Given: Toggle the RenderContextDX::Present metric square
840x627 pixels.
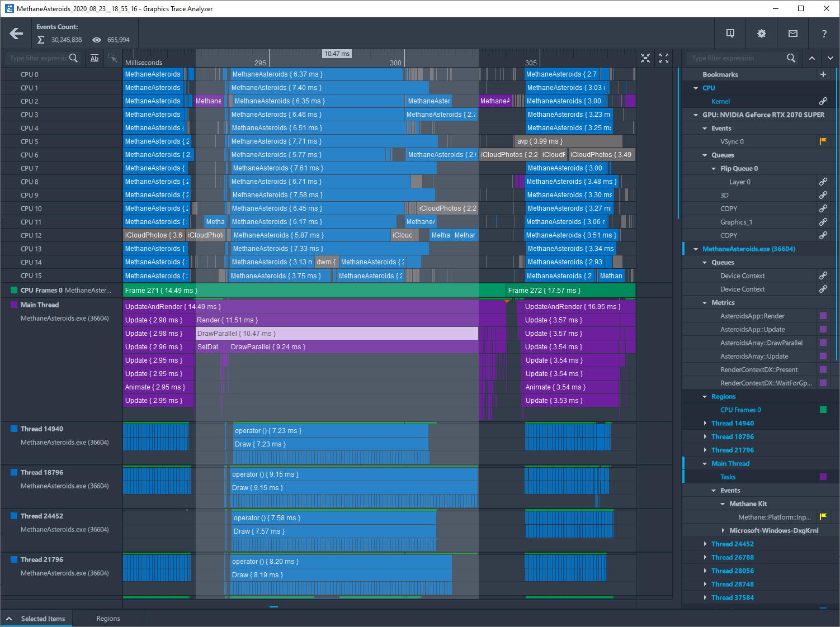Looking at the screenshot, I should click(x=823, y=369).
